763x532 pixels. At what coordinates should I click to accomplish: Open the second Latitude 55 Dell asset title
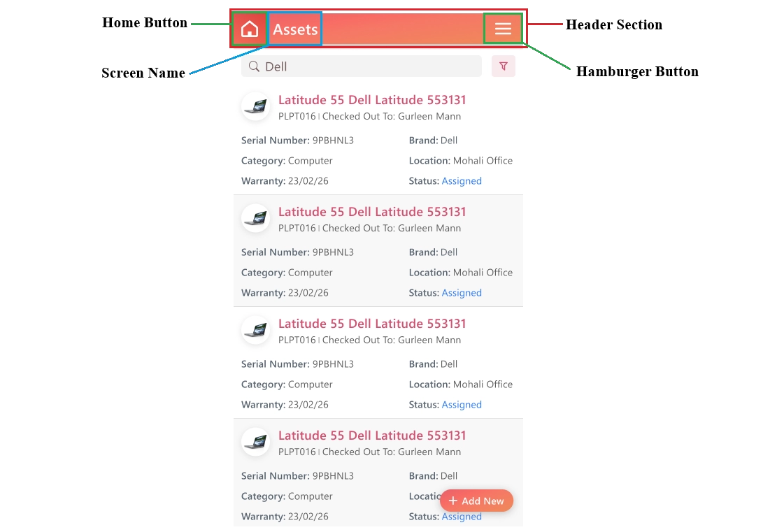[372, 212]
